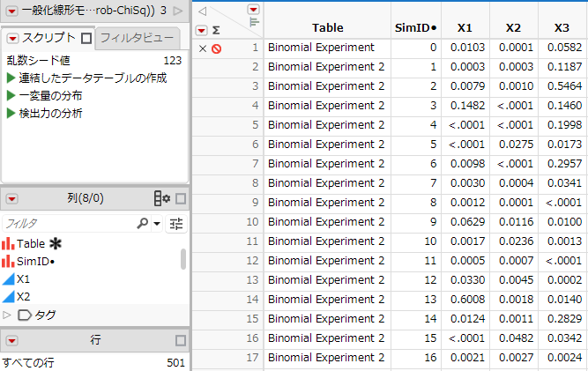
Task: Click the sigma summary icon
Action: (216, 30)
